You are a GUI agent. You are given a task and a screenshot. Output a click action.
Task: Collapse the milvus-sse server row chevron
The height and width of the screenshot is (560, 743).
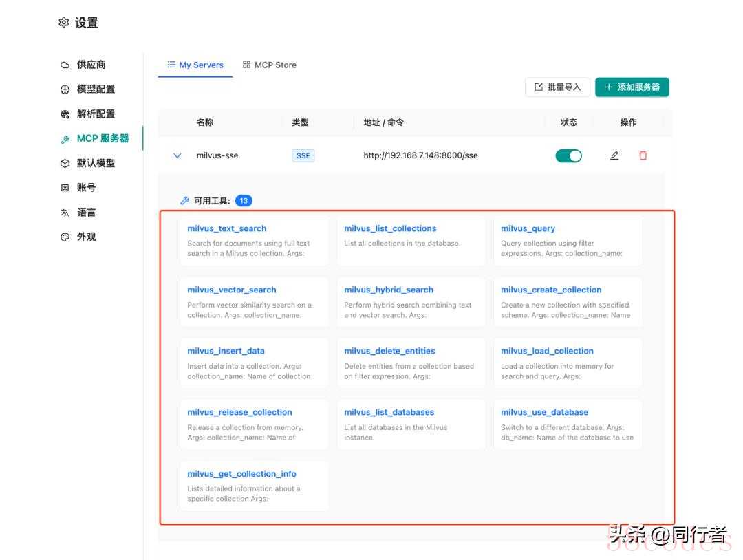point(177,155)
